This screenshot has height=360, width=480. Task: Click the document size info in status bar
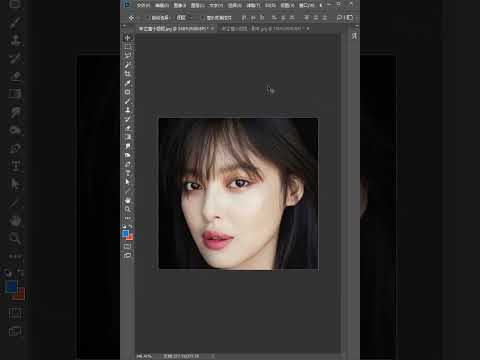[x=181, y=356]
